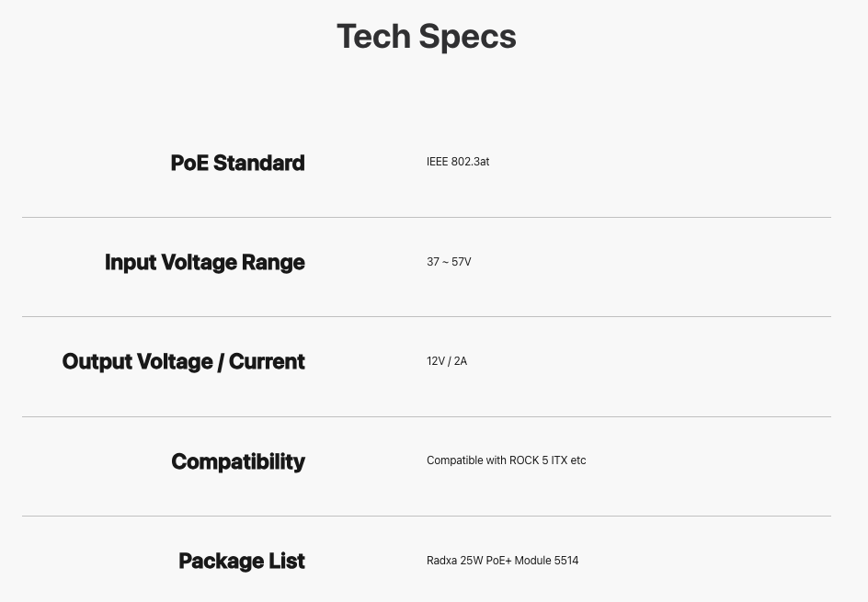The height and width of the screenshot is (602, 868).
Task: Click the divider line above Package List row
Action: (427, 517)
